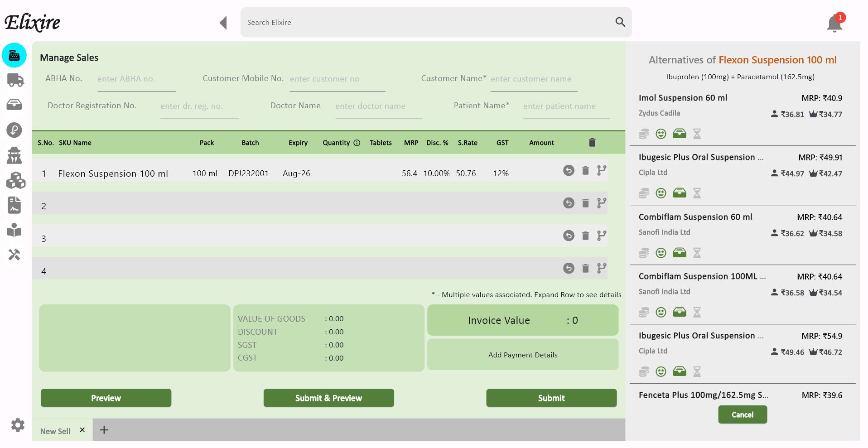868x448 pixels.
Task: Open the inventory box sidebar icon
Action: [14, 105]
